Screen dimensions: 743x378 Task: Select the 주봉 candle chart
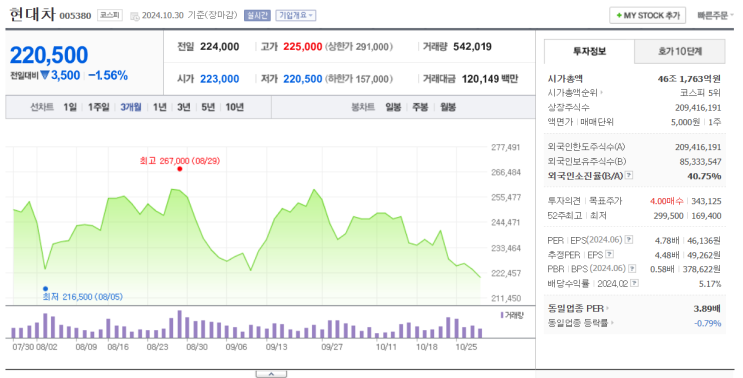[420, 108]
